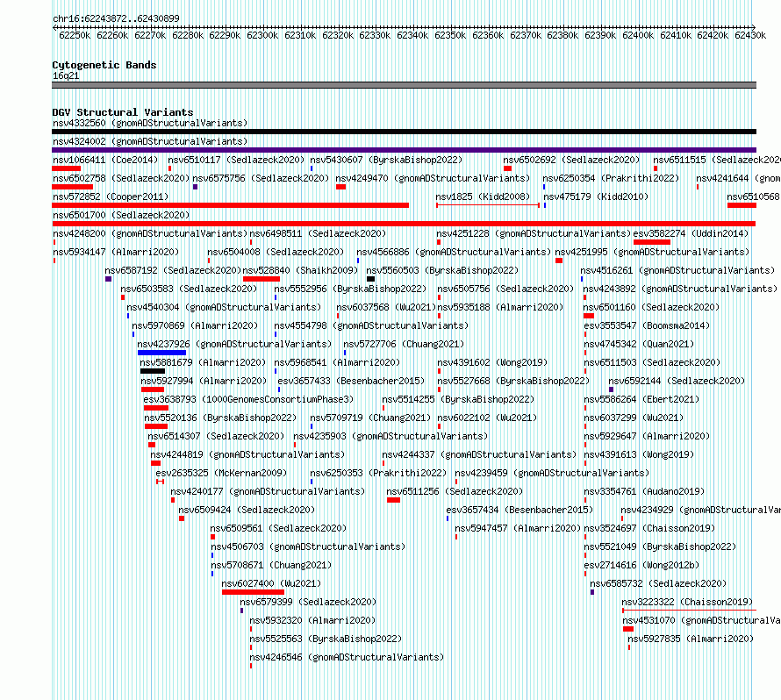Click nsv4237926 gnomAD variant label
This screenshot has width=781, height=700.
234,344
